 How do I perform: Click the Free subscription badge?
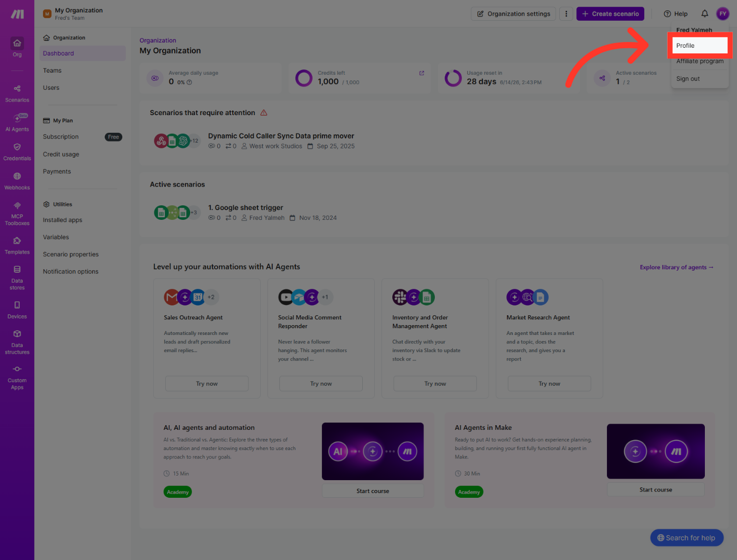coord(114,137)
